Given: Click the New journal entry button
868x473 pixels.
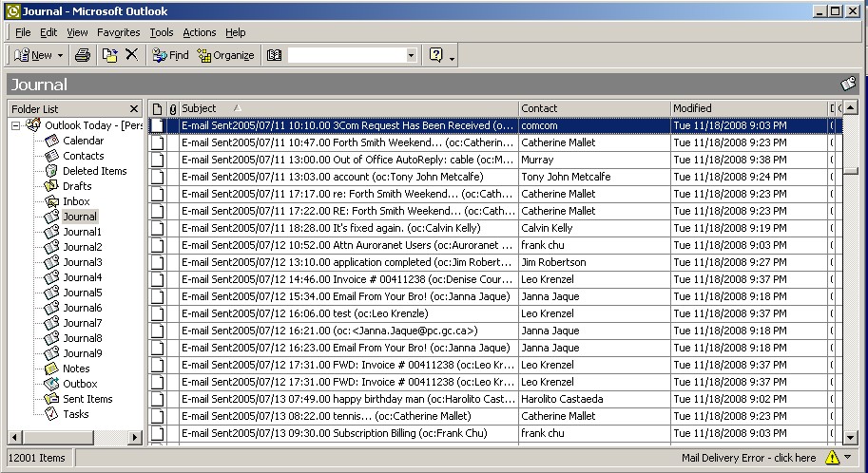Looking at the screenshot, I should coord(32,55).
